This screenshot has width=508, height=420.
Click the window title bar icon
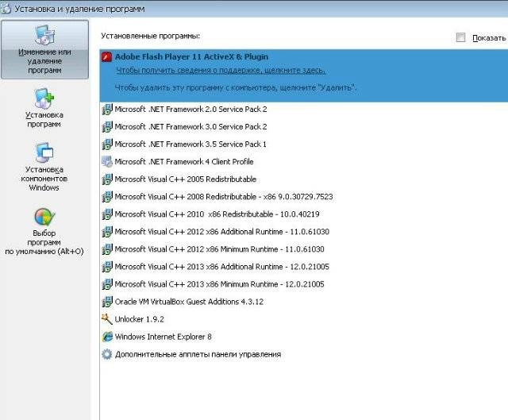coord(6,9)
